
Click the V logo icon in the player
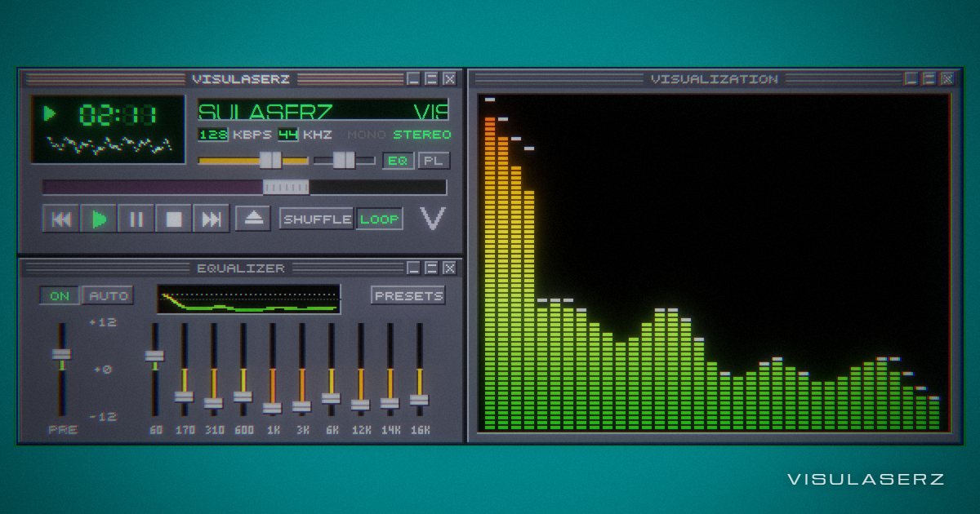point(433,219)
